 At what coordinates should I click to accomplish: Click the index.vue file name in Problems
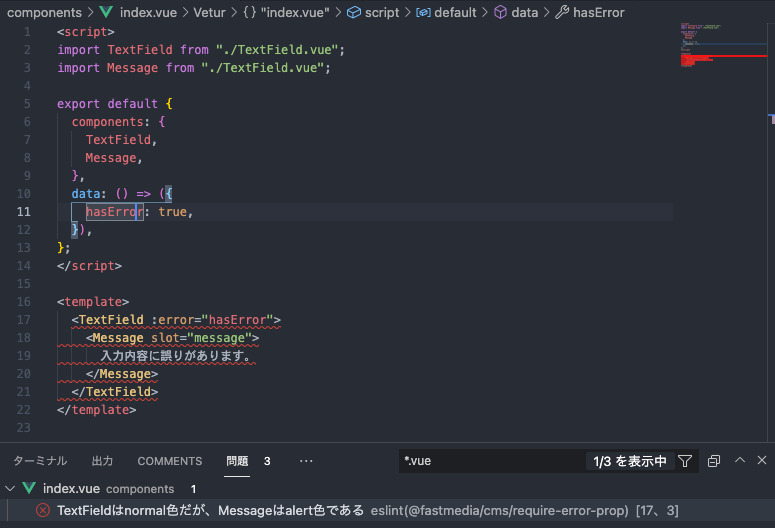point(71,488)
